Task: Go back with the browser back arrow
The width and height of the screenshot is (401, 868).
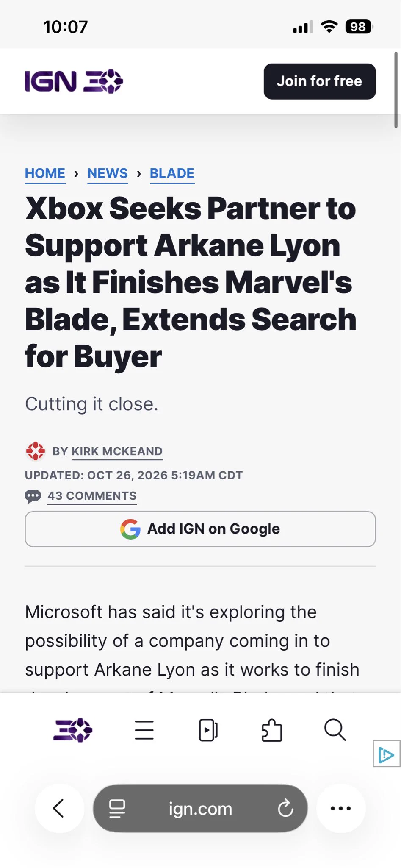Action: (59, 808)
